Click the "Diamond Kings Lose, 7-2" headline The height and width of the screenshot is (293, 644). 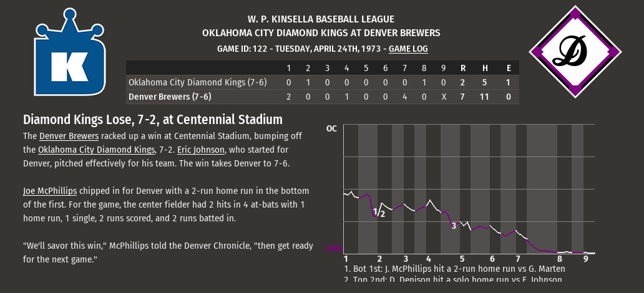(x=153, y=120)
